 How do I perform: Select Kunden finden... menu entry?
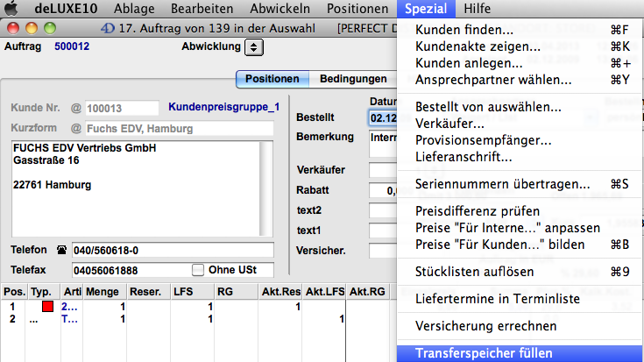point(464,30)
